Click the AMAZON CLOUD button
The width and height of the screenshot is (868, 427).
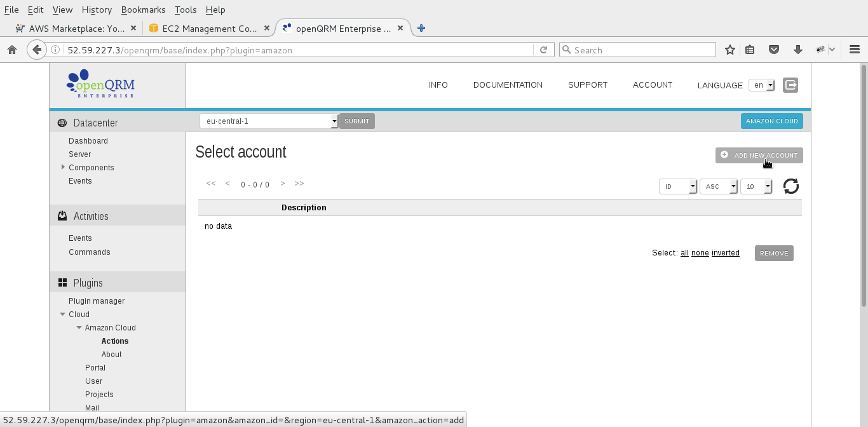[x=772, y=121]
